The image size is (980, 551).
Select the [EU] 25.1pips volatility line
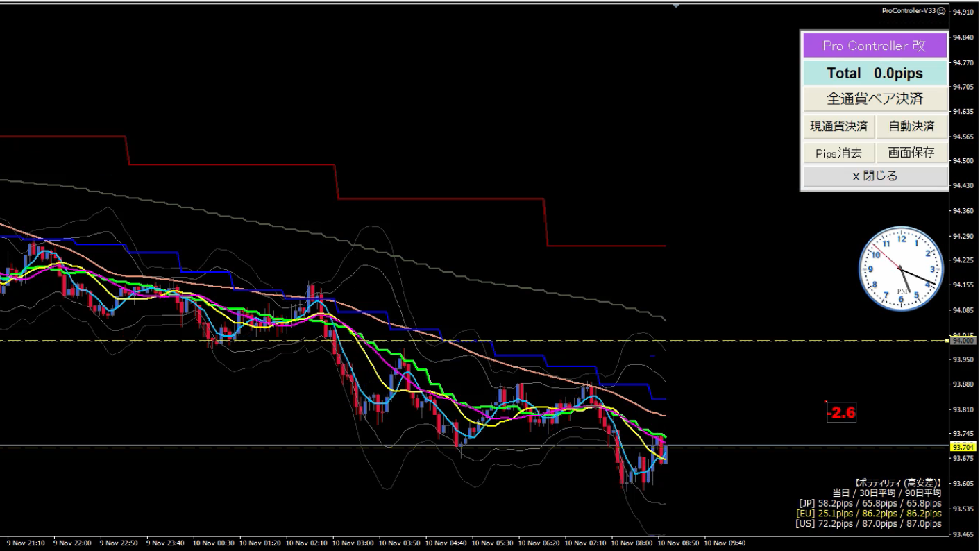869,513
